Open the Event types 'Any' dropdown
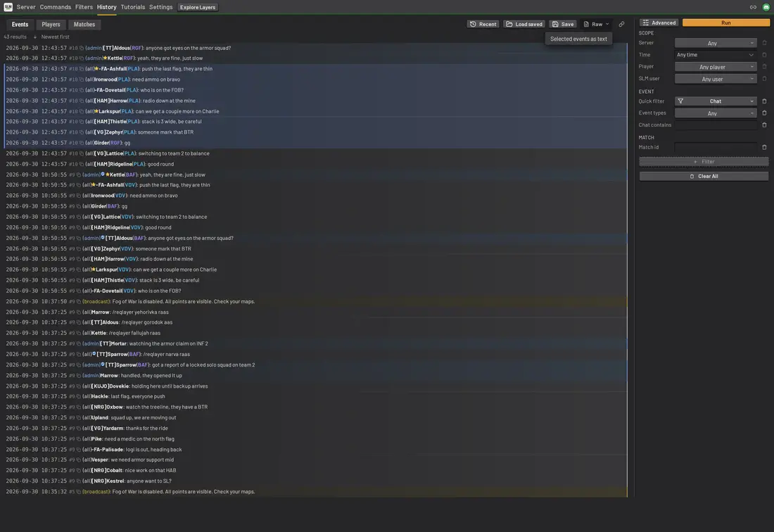The height and width of the screenshot is (532, 774). click(x=716, y=113)
